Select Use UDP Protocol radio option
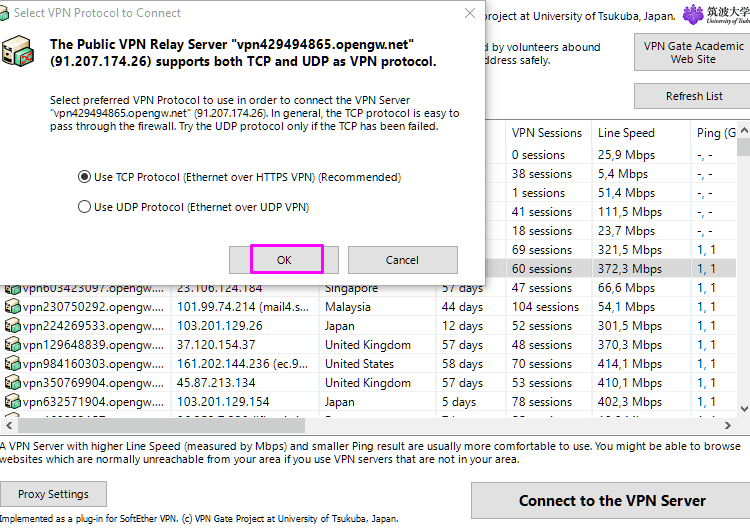This screenshot has width=750, height=528. (84, 207)
